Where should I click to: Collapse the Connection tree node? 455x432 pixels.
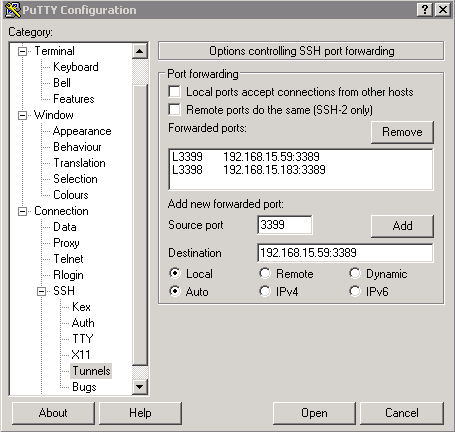22,211
